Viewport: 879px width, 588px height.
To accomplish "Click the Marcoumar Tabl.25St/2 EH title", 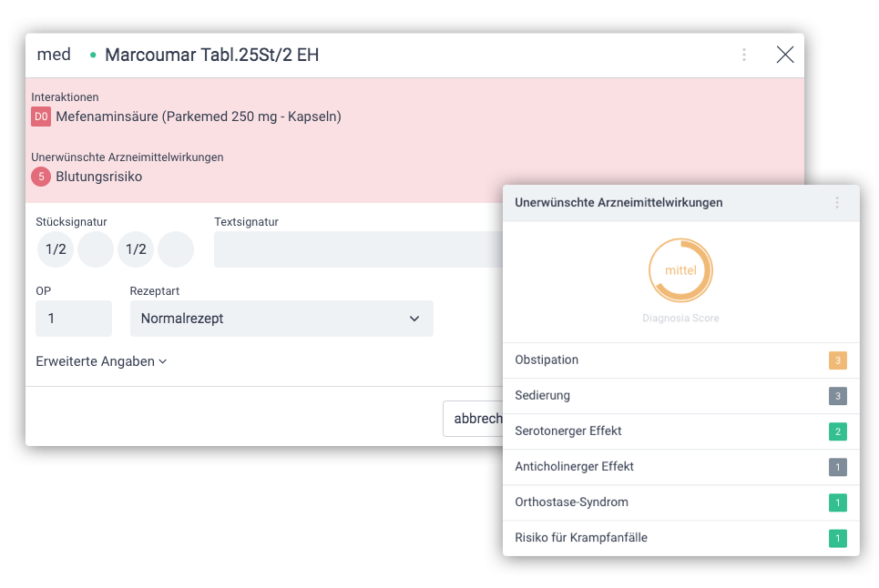I will [212, 55].
